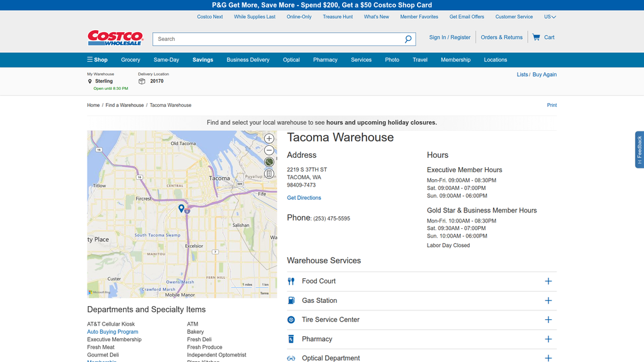
Task: Click the Costco Wholesale logo
Action: pyautogui.click(x=115, y=38)
